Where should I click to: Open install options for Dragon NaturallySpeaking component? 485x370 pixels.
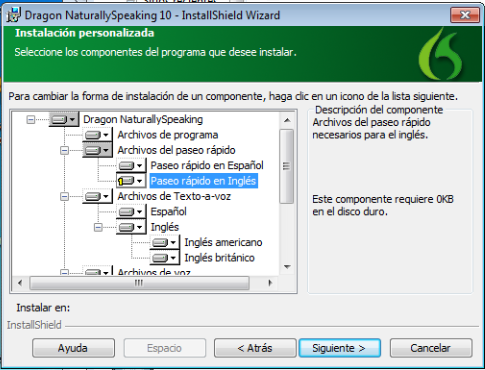pos(64,119)
